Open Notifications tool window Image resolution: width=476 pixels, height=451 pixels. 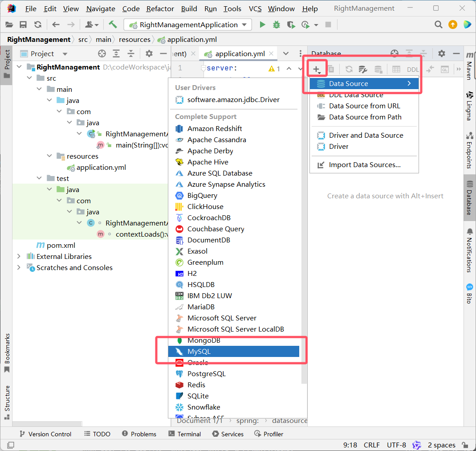[x=470, y=250]
